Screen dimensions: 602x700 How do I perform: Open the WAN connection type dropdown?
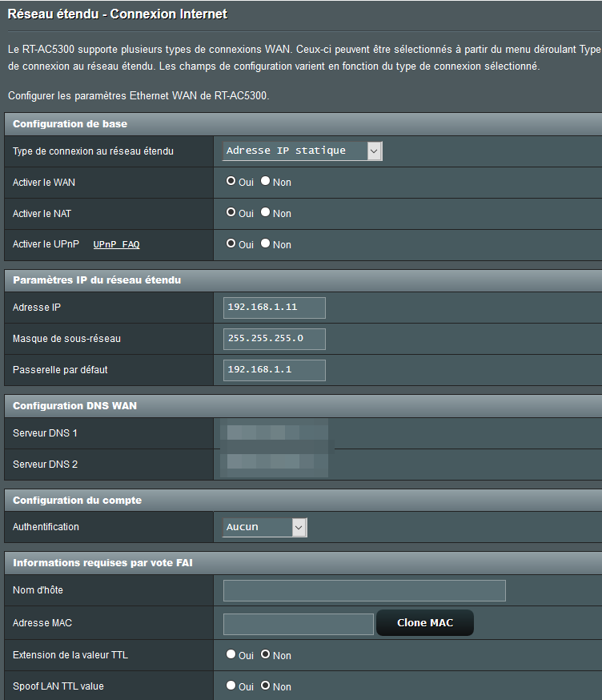point(302,151)
